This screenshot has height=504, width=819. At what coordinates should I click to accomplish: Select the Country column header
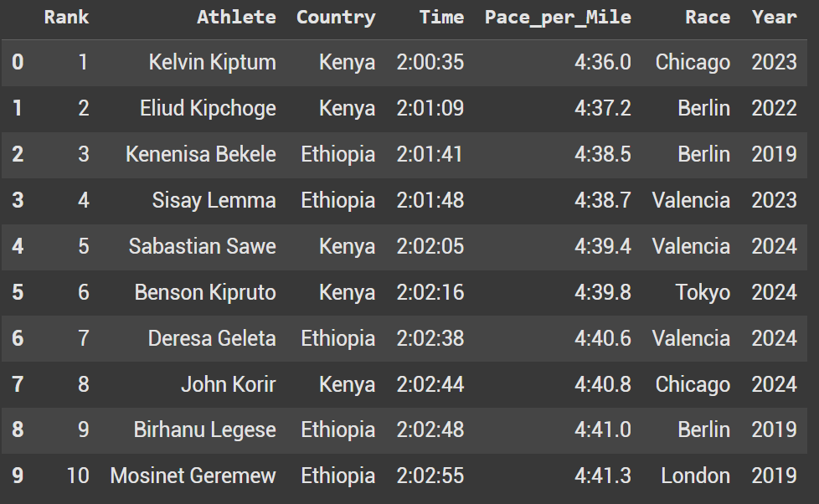coord(336,17)
